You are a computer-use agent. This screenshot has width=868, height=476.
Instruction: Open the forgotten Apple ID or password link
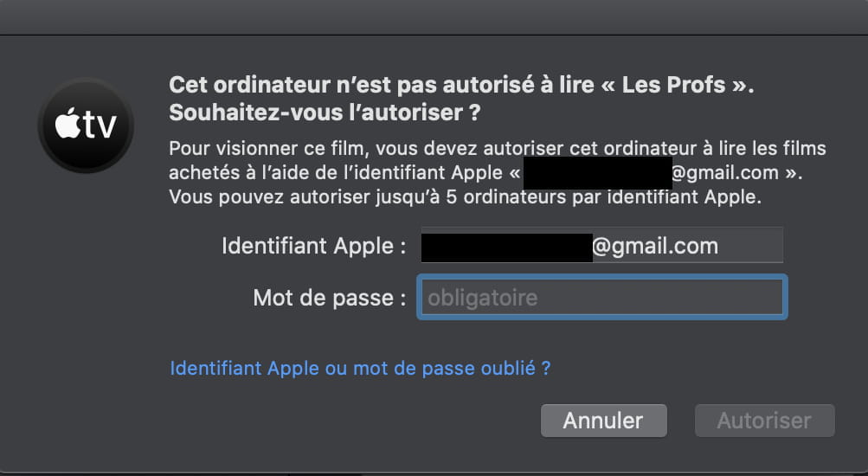360,368
